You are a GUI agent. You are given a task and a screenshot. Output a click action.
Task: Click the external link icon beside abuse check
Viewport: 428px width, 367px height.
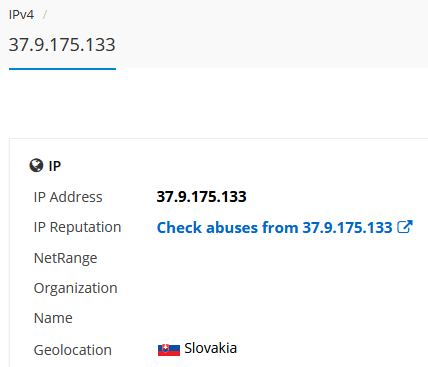coord(405,227)
